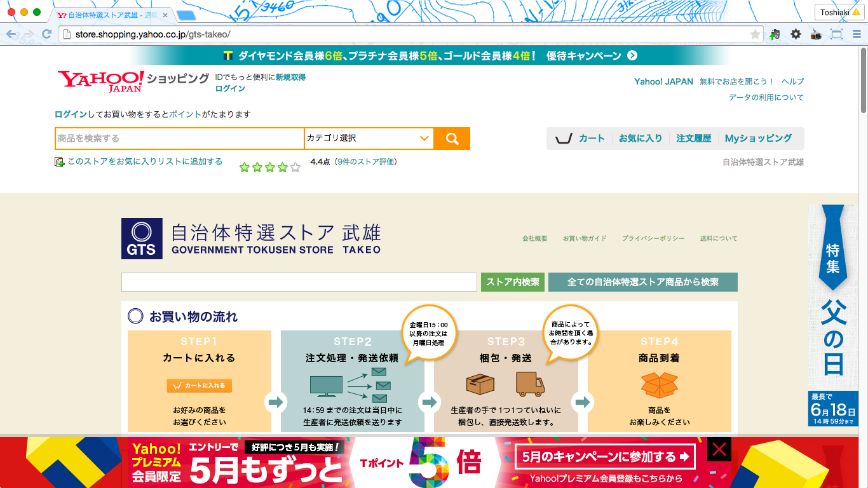Click the Yahoo! JAPAN logo
The height and width of the screenshot is (488, 868).
[x=100, y=81]
